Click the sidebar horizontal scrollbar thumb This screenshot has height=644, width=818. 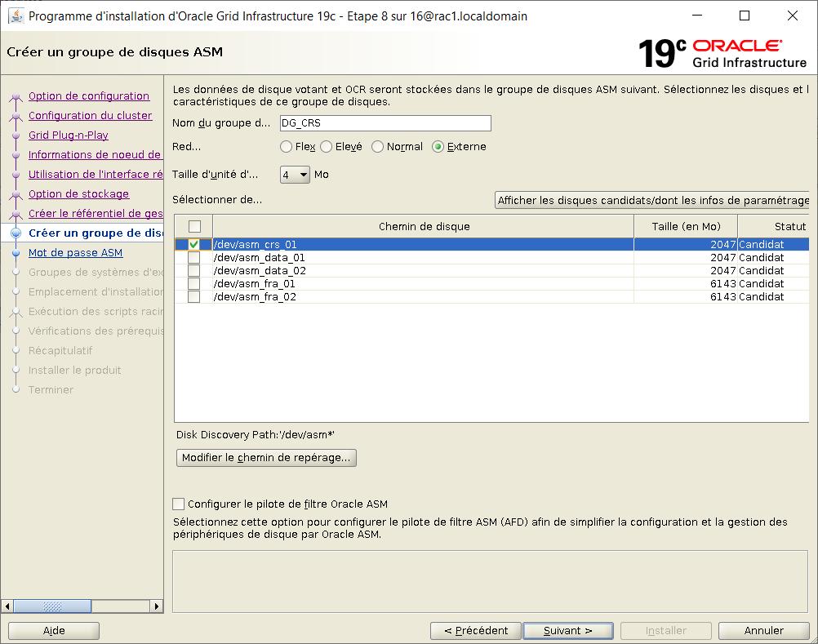click(x=52, y=606)
